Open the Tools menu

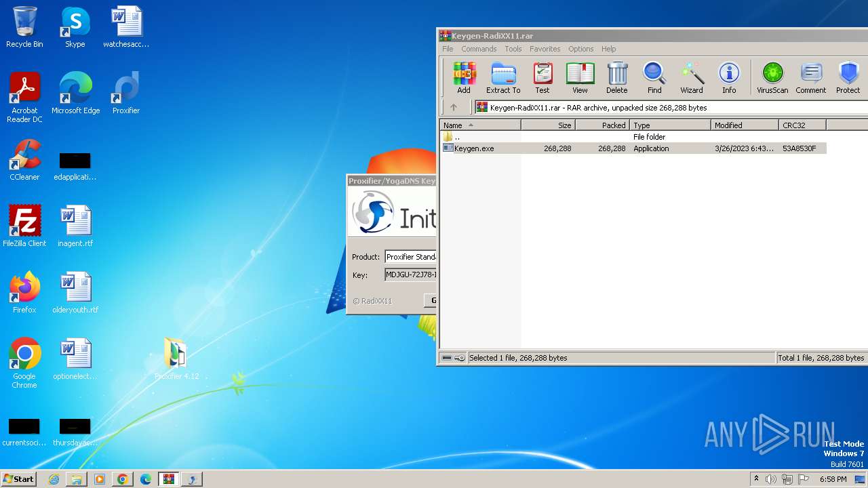click(513, 49)
